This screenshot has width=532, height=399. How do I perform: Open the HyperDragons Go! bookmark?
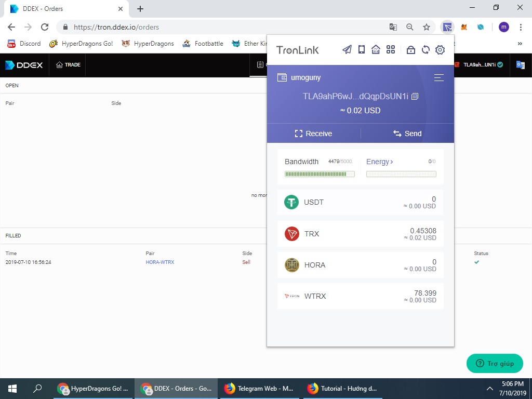81,44
